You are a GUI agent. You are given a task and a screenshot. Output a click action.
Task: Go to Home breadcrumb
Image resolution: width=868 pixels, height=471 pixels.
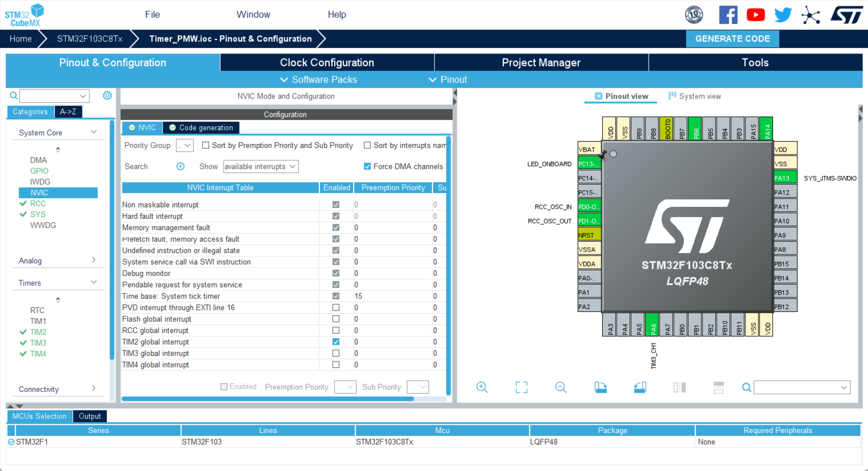(x=21, y=39)
